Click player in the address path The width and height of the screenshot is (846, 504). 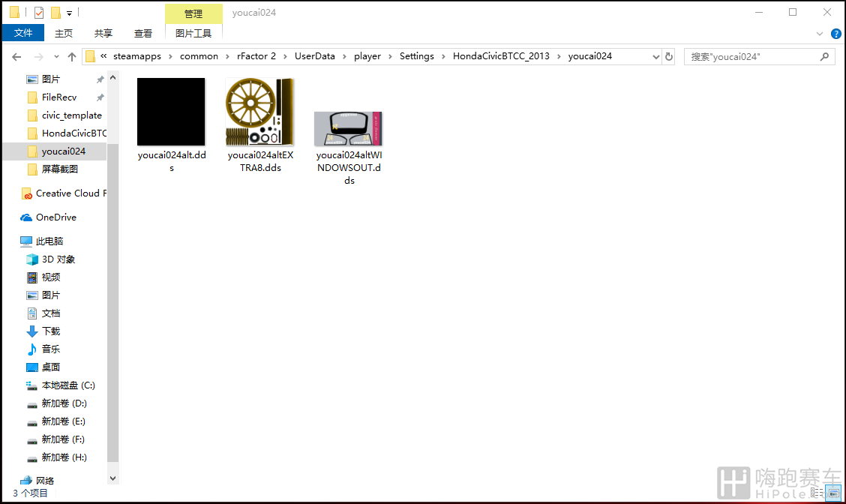[367, 56]
